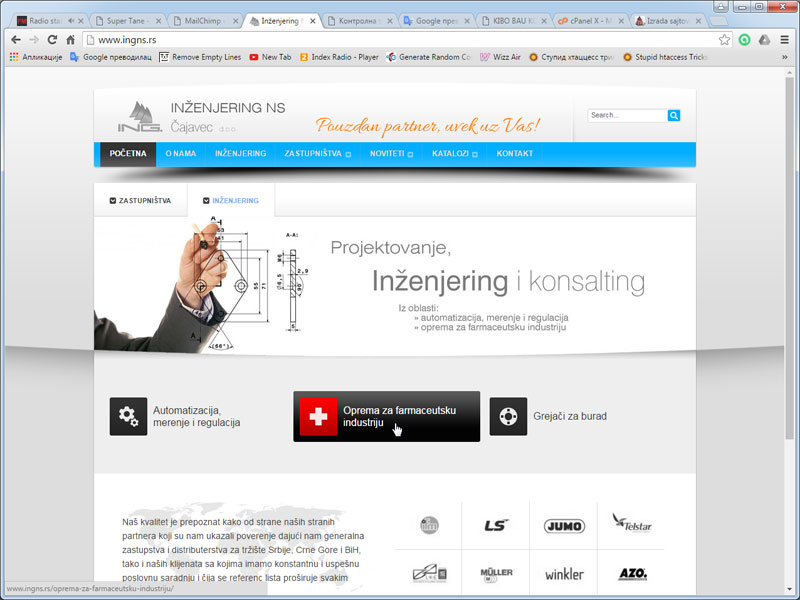Click the Search input field
The height and width of the screenshot is (600, 800).
[628, 115]
